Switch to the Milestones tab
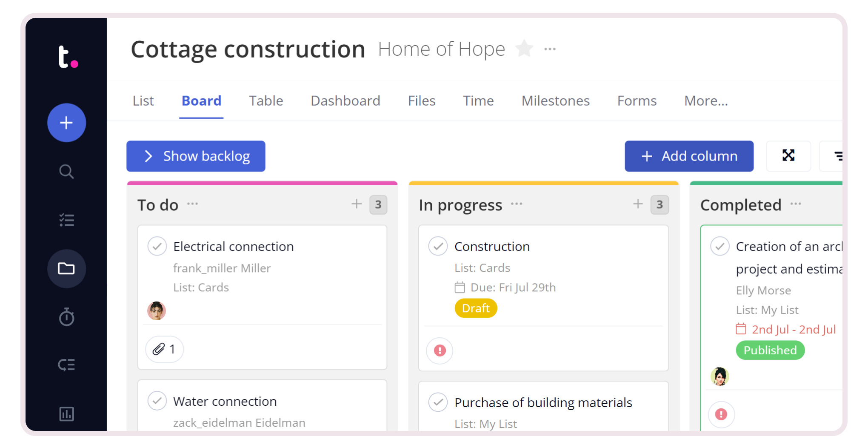 [x=555, y=101]
